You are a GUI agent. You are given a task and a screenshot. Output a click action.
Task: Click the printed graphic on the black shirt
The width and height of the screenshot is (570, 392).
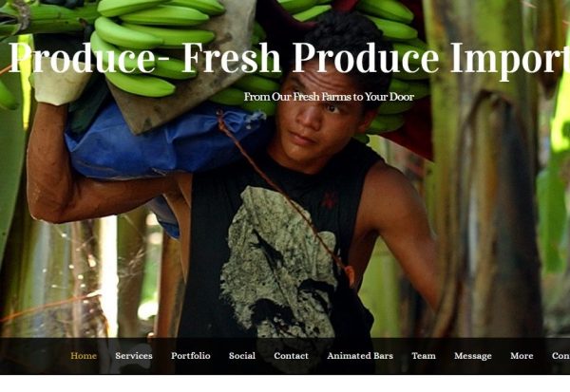pos(278,262)
